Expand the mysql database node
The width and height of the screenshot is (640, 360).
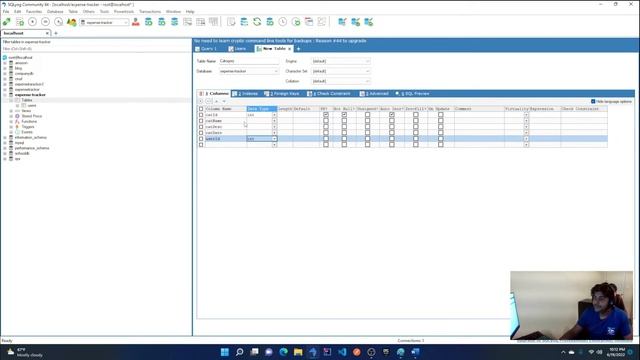pyautogui.click(x=5, y=143)
